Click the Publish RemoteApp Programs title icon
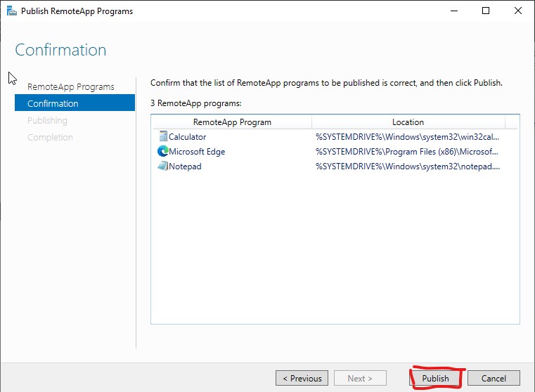The width and height of the screenshot is (535, 392). point(12,11)
